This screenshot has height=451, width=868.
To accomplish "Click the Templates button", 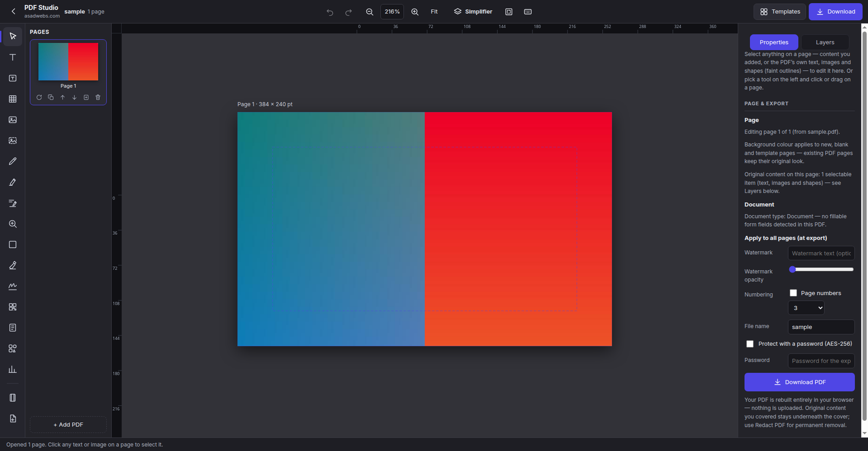I will click(780, 12).
